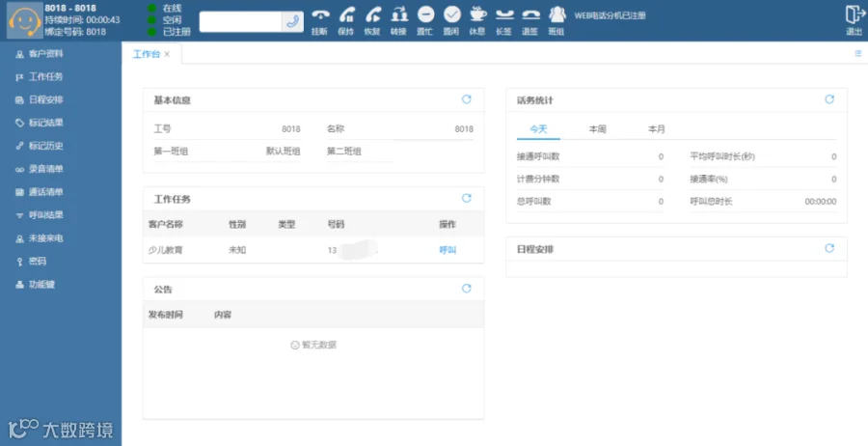868x446 pixels.
Task: Close the 工作台 tab
Action: pyautogui.click(x=167, y=54)
